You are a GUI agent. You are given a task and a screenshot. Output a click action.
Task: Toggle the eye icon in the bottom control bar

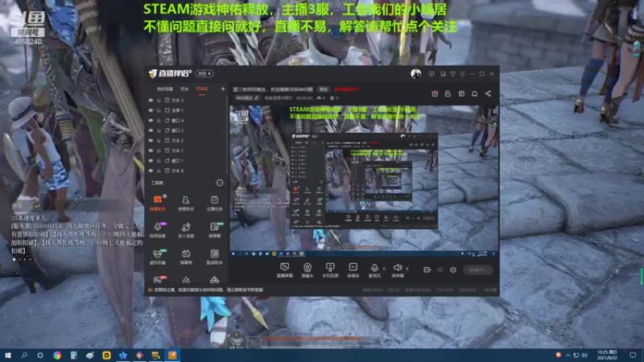[x=440, y=269]
